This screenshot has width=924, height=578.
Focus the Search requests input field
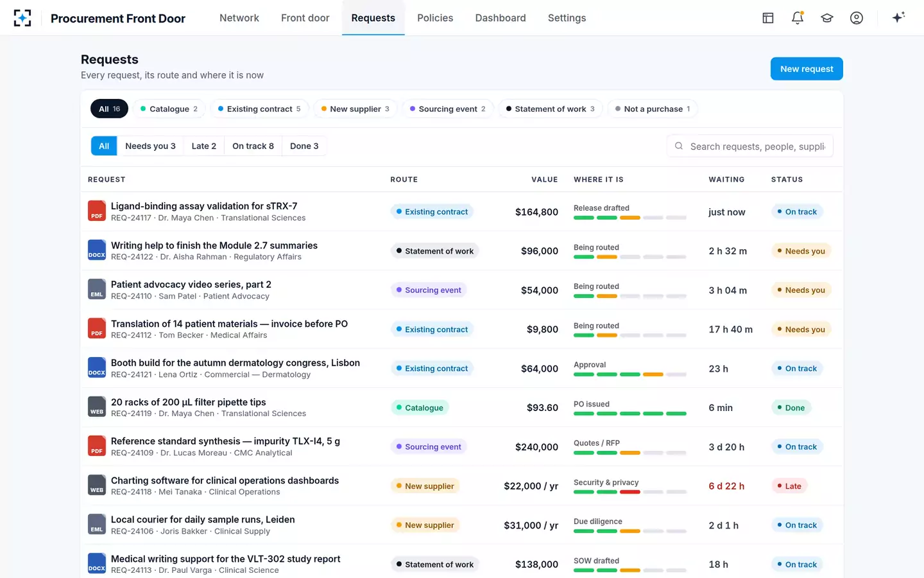pos(750,146)
